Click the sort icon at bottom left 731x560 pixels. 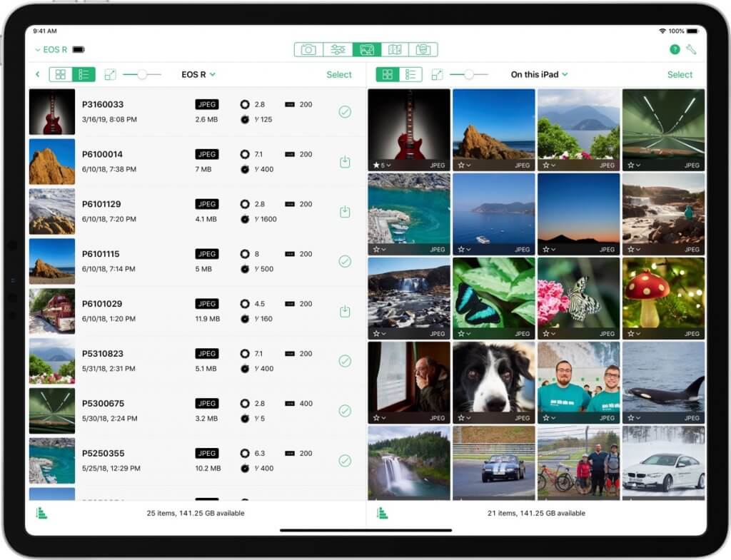[x=42, y=513]
